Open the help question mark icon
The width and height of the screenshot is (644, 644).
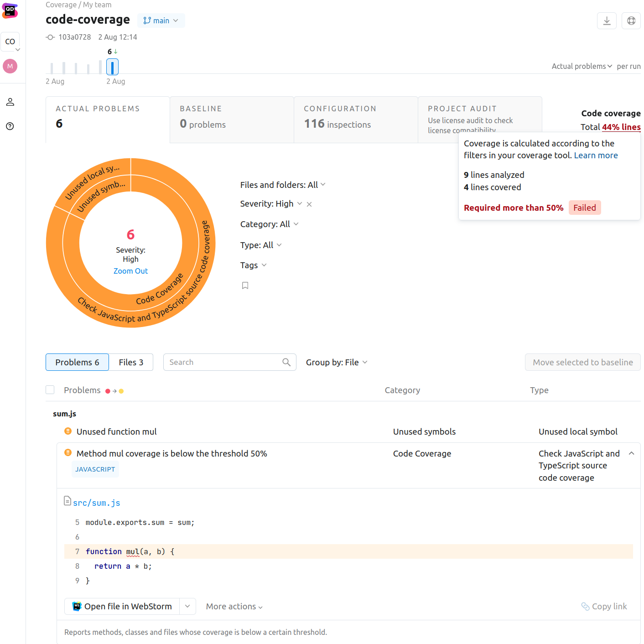(10, 126)
